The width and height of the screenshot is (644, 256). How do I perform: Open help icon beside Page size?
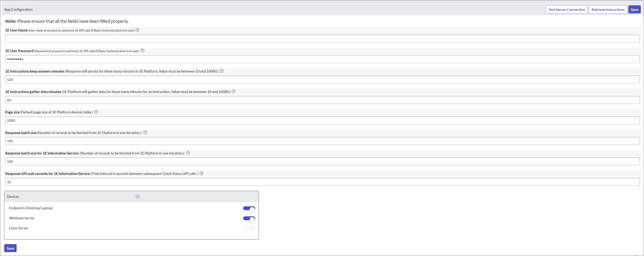click(x=96, y=112)
